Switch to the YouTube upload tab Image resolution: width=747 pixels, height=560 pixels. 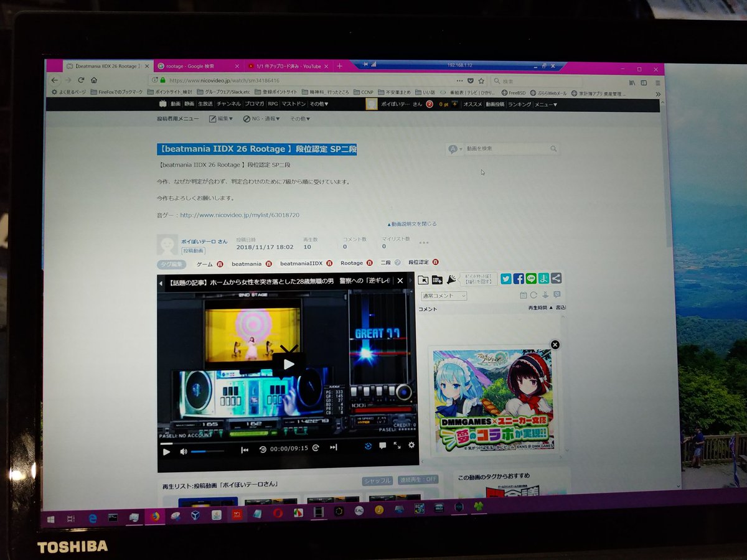288,66
